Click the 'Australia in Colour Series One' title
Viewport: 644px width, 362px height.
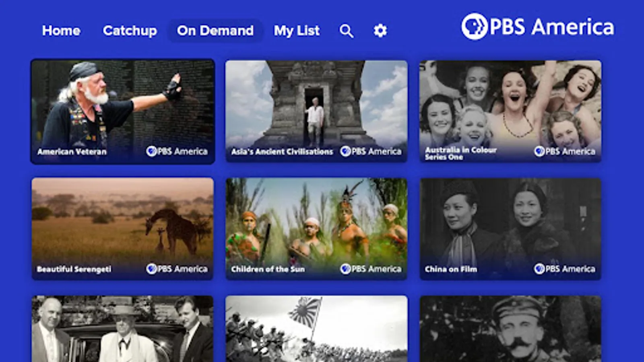461,153
